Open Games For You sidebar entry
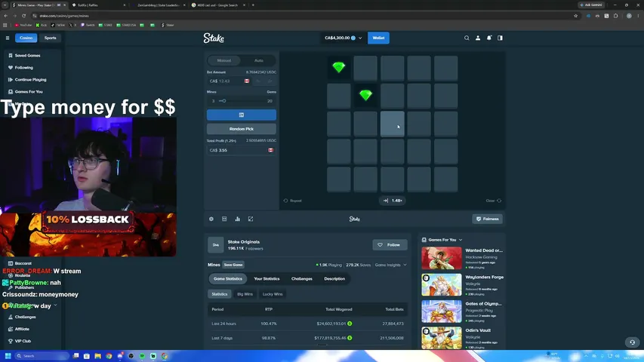Screen dimensions: 644x362 coord(29,91)
